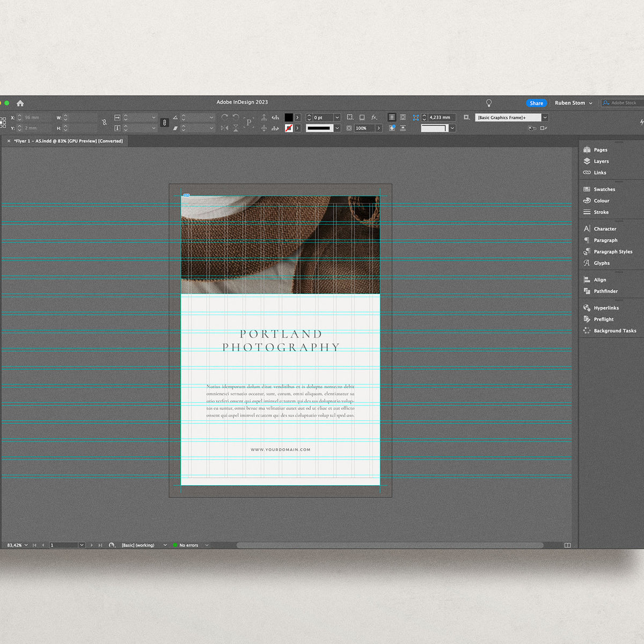This screenshot has width=644, height=644.
Task: Open the Links panel icon
Action: (x=587, y=172)
